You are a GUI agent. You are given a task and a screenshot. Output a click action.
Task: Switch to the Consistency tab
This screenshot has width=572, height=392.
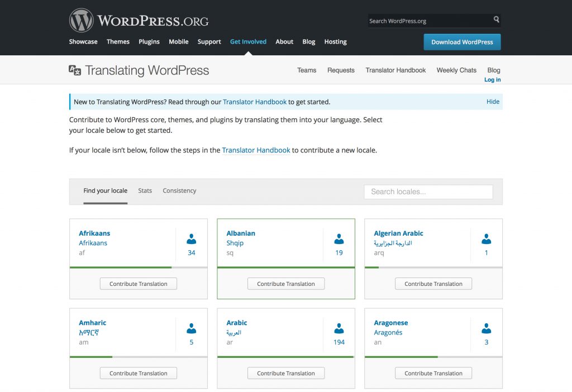pos(179,190)
